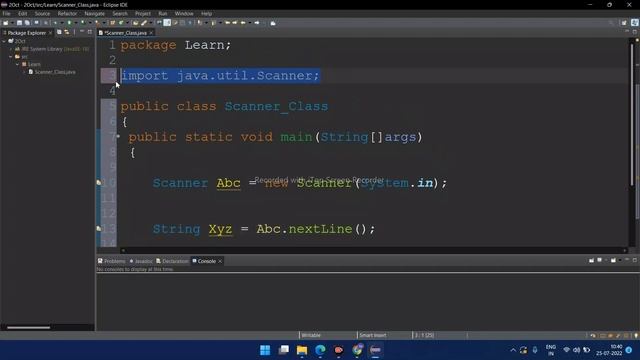The width and height of the screenshot is (640, 360).
Task: Select Scanner_Class.java in Package Explorer
Action: click(x=52, y=72)
